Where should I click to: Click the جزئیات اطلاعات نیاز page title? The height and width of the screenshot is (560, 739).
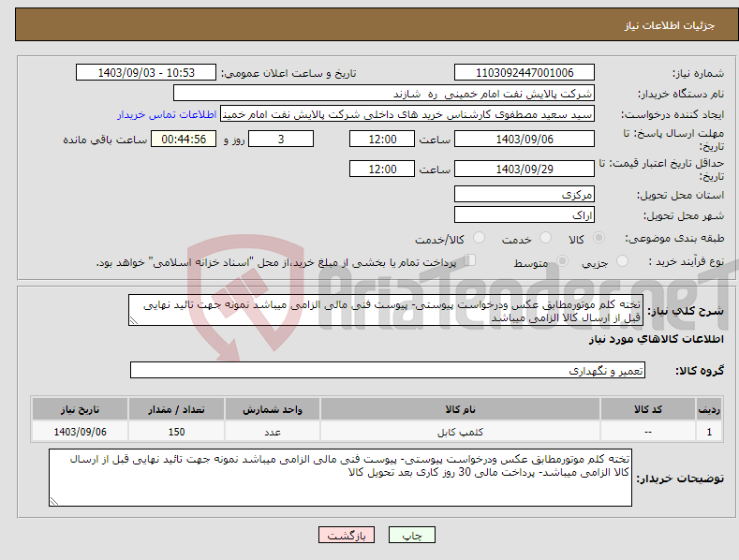pyautogui.click(x=670, y=25)
